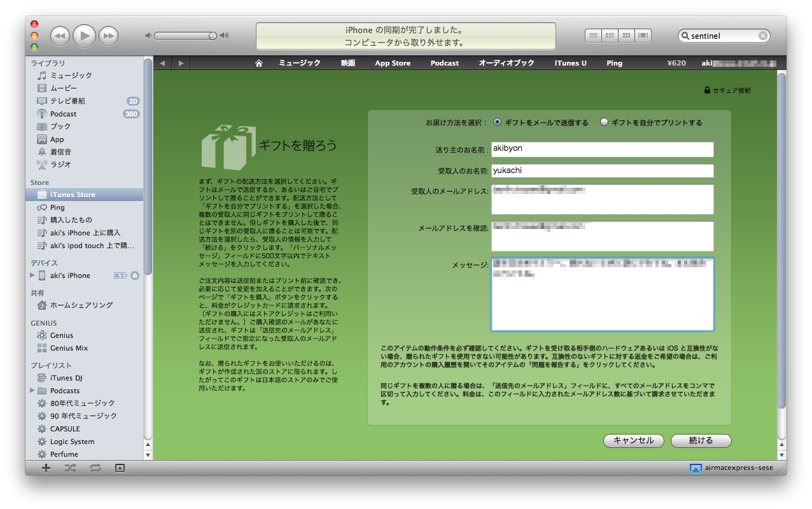Click the message text area
Viewport: 812px width, 509px height.
[x=602, y=294]
